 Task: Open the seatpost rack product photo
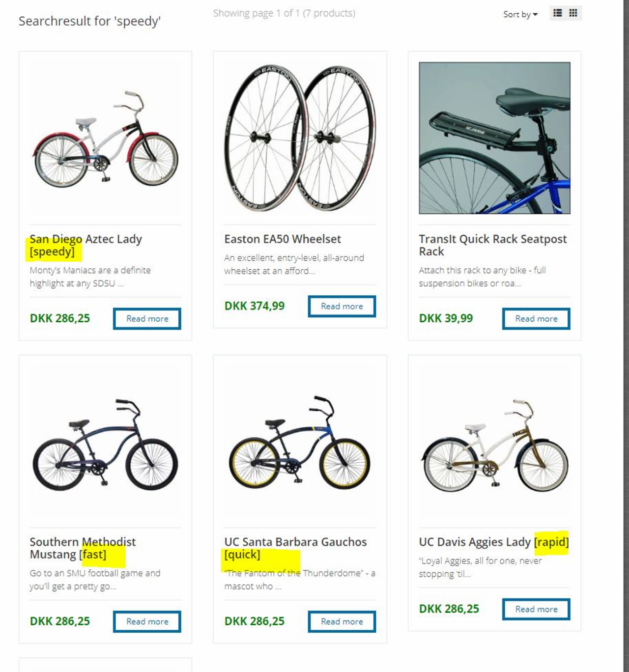click(494, 138)
